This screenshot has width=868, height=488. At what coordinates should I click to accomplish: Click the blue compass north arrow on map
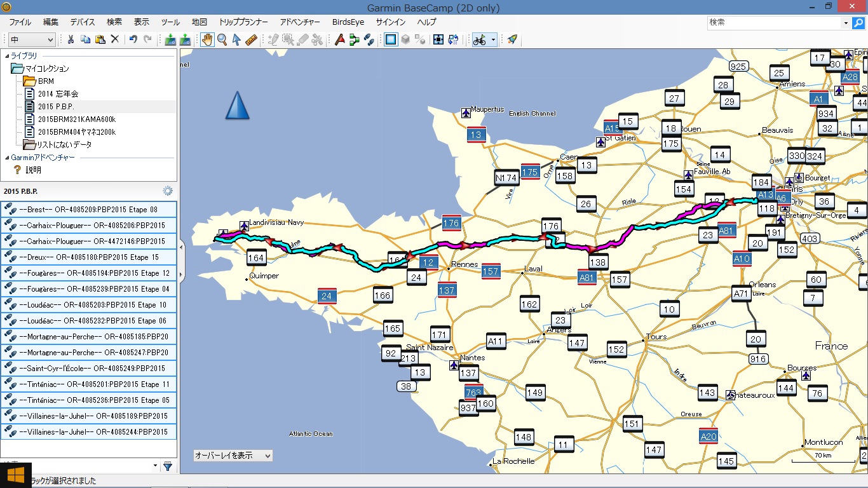[x=238, y=105]
